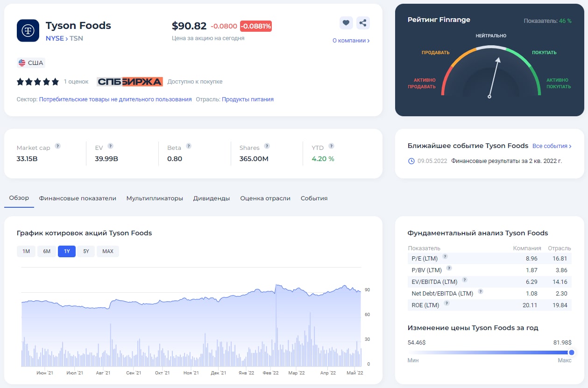This screenshot has width=588, height=388.
Task: Follow the Потребительские товары sector link
Action: click(115, 99)
